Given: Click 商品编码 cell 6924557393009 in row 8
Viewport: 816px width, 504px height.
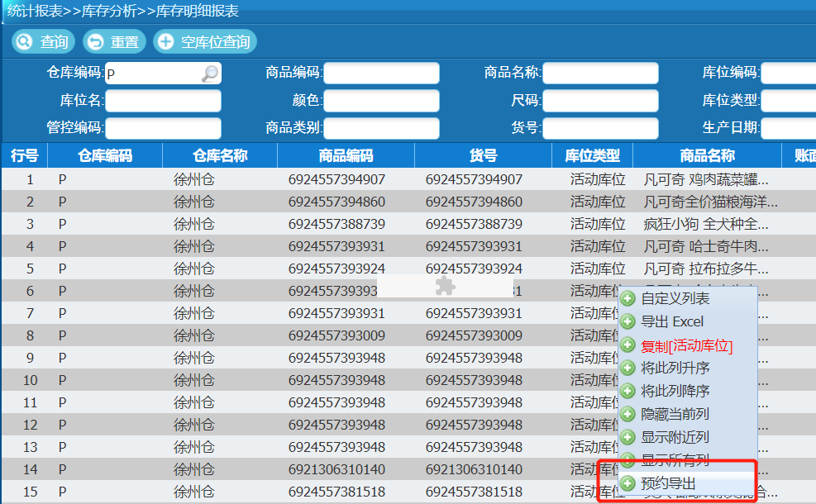Looking at the screenshot, I should click(336, 336).
